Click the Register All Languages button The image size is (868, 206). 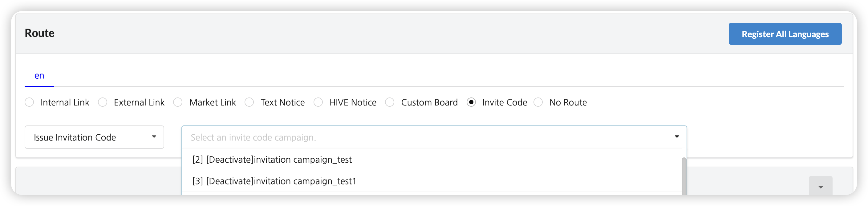coord(785,34)
